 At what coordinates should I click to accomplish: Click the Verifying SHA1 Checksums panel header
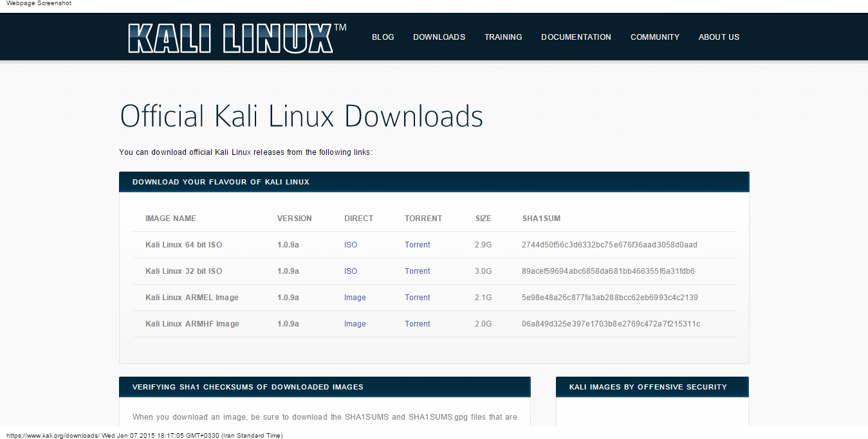click(x=325, y=387)
